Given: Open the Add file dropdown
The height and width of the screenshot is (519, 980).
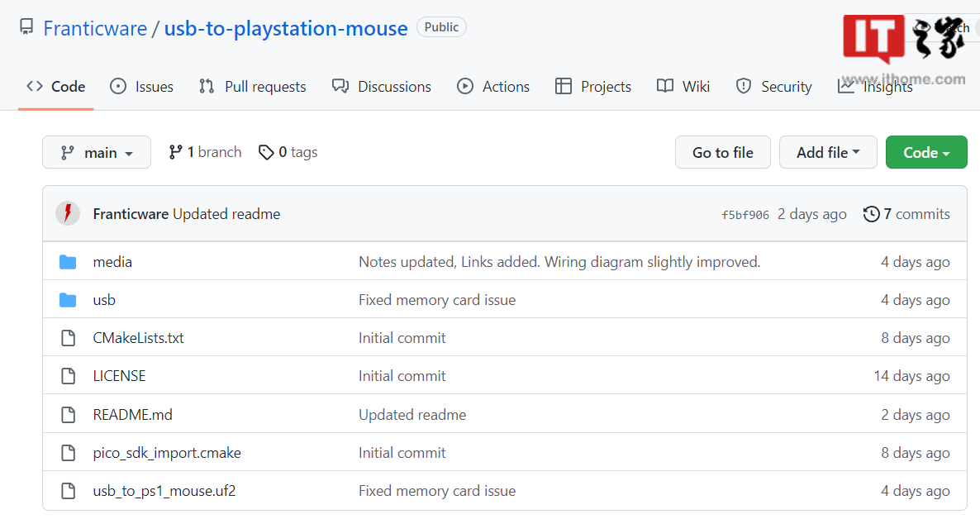Looking at the screenshot, I should coord(828,152).
